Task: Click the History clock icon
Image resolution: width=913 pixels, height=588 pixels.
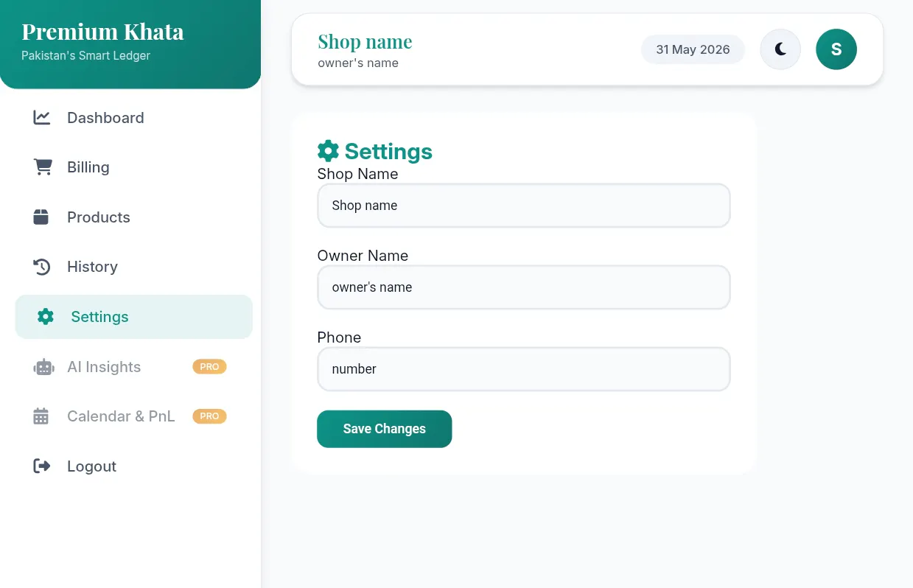Action: [x=42, y=267]
